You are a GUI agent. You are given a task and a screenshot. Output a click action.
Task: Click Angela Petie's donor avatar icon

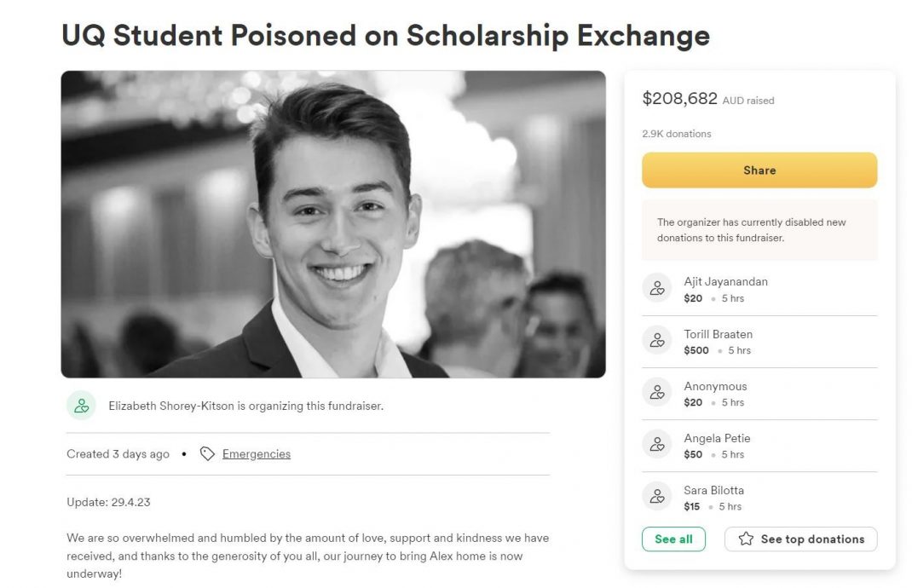click(x=657, y=445)
